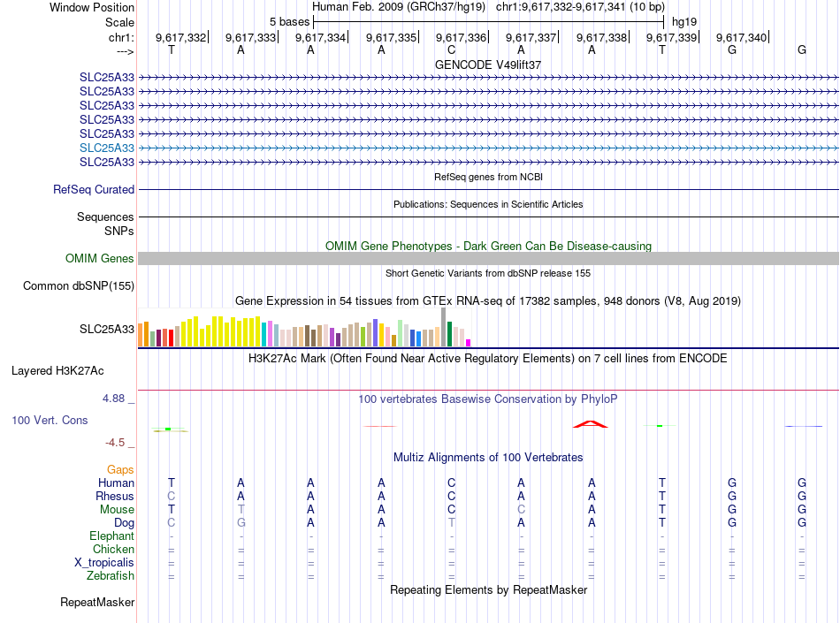Open the RefSeq Curated track label
840x623 pixels.
pyautogui.click(x=94, y=189)
